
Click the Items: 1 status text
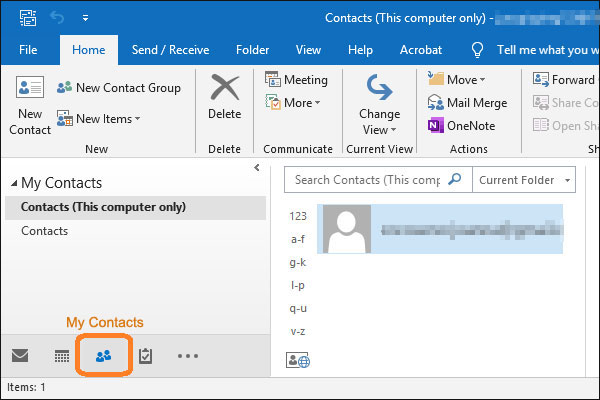26,387
